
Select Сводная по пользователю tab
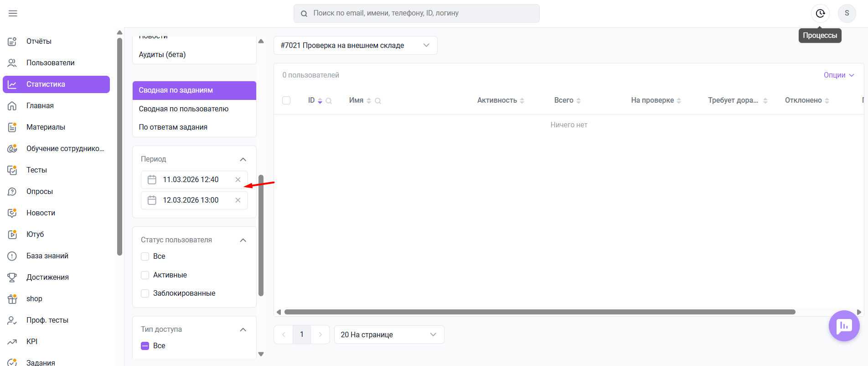[x=184, y=109]
